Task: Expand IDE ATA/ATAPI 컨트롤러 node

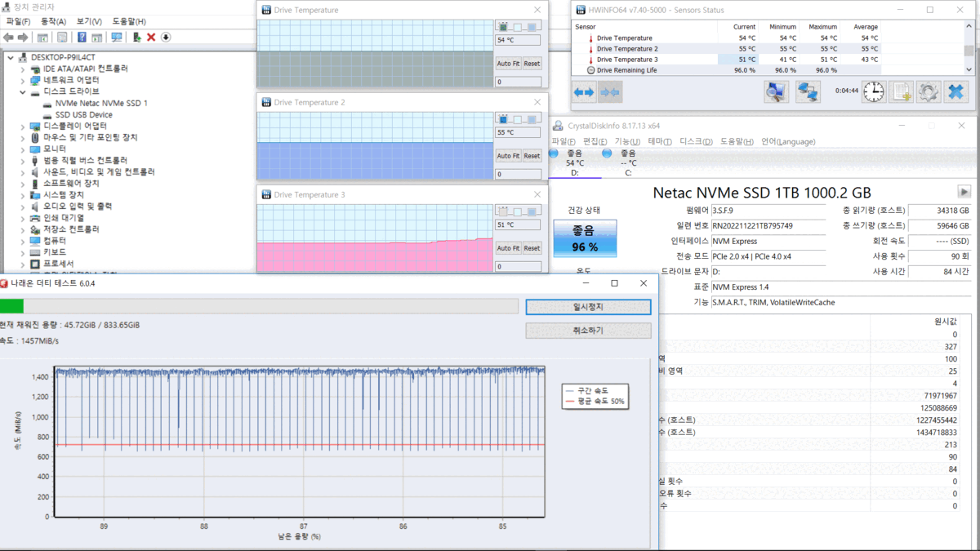Action: point(23,69)
